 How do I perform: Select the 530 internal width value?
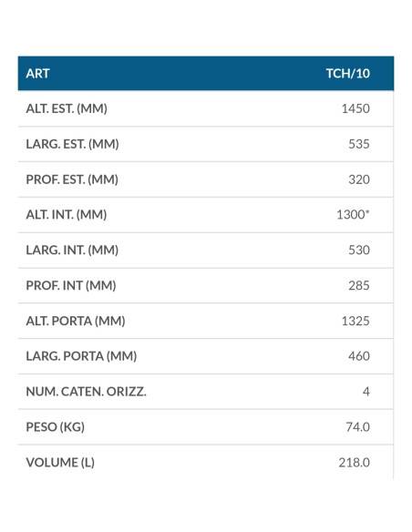point(359,250)
